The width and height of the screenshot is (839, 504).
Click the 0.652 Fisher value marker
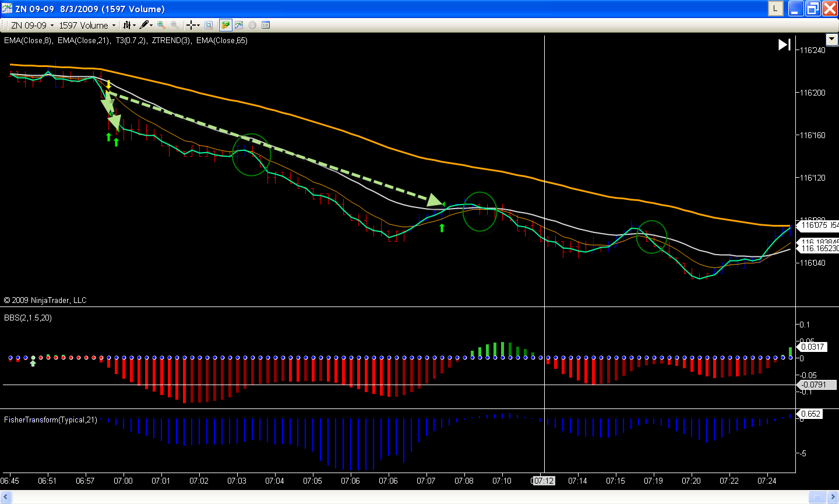tap(810, 414)
